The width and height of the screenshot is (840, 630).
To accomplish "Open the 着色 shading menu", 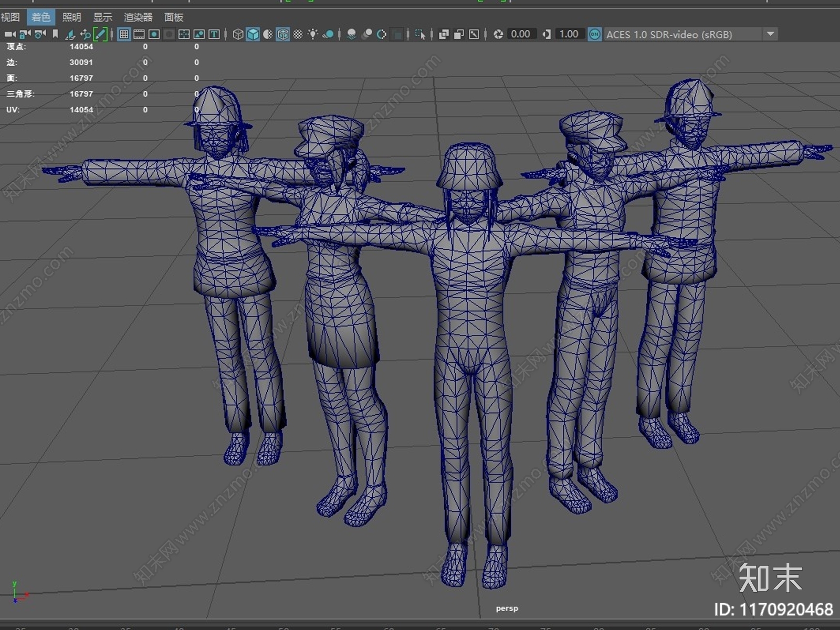I will pos(41,17).
